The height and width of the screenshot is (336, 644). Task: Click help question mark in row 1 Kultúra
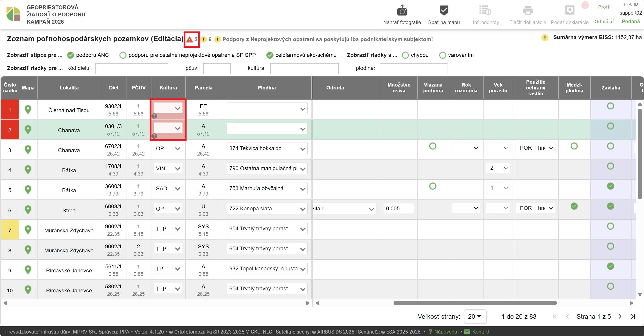tap(154, 116)
